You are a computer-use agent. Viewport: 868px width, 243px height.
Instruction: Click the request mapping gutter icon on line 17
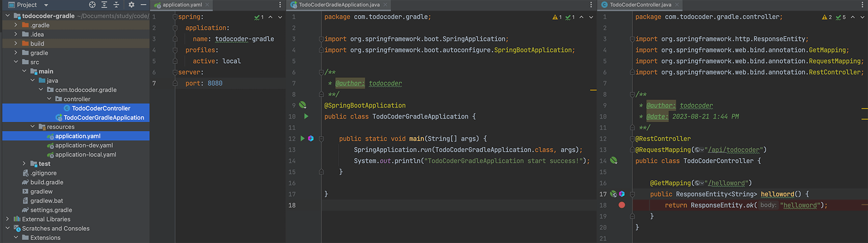[613, 194]
